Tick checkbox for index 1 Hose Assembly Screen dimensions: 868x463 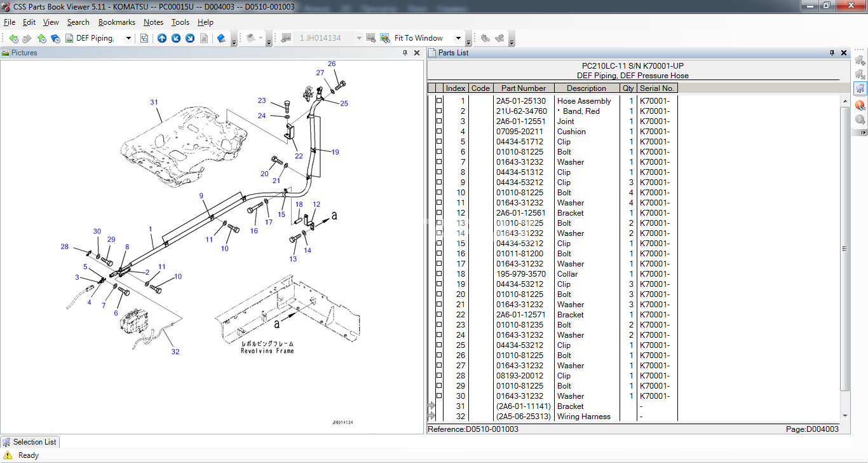click(x=438, y=101)
